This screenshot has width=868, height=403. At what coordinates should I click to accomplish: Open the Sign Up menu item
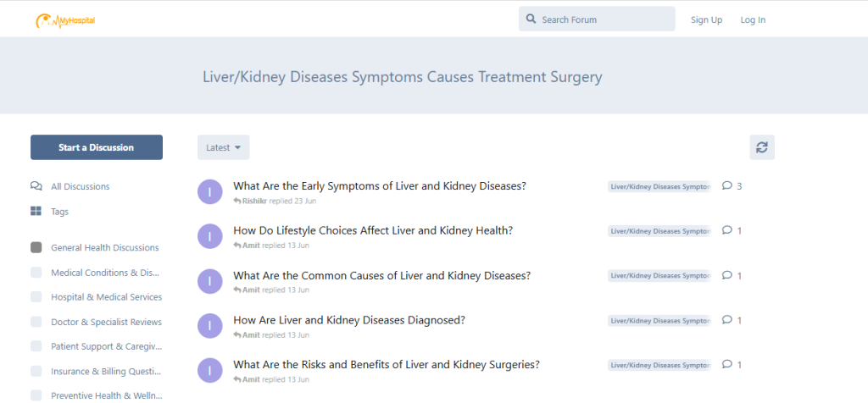coord(706,20)
